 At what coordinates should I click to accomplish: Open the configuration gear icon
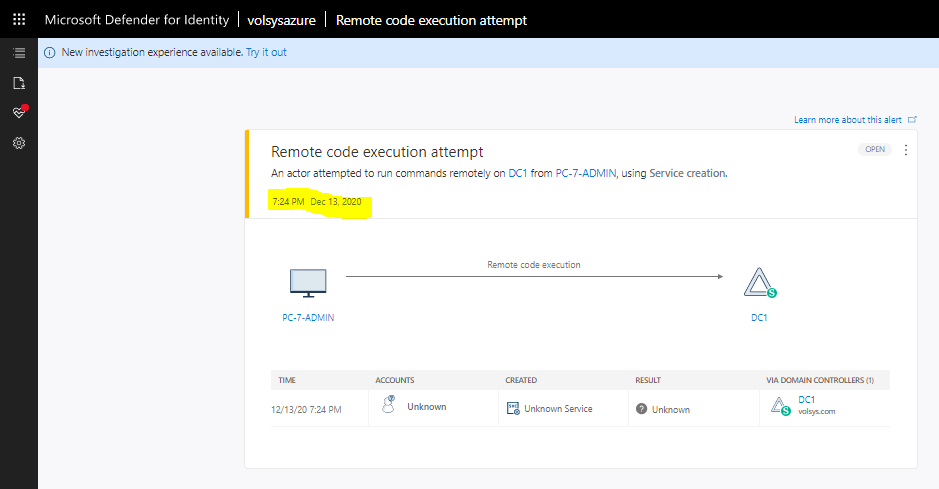click(18, 143)
